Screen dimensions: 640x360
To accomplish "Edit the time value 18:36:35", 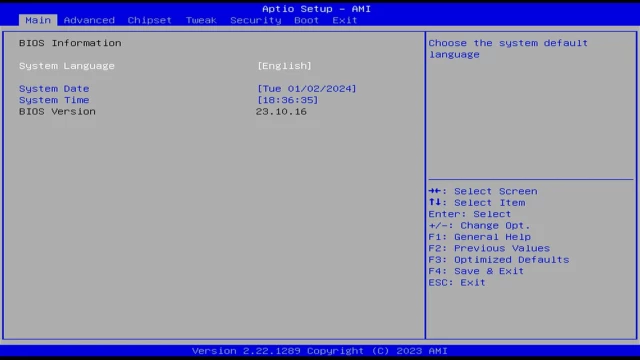I will 287,100.
